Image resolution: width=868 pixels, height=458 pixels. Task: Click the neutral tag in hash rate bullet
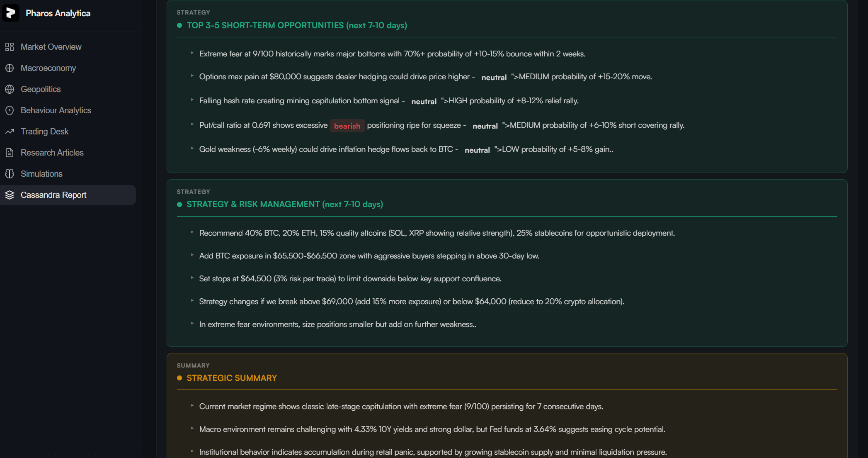click(x=424, y=101)
